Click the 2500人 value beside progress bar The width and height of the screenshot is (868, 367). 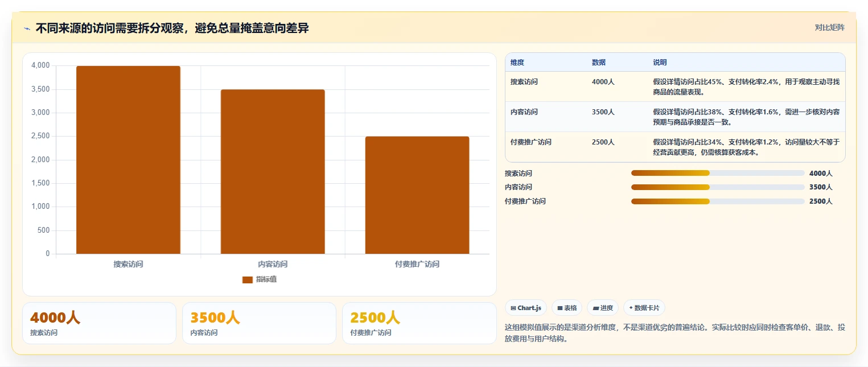point(821,201)
